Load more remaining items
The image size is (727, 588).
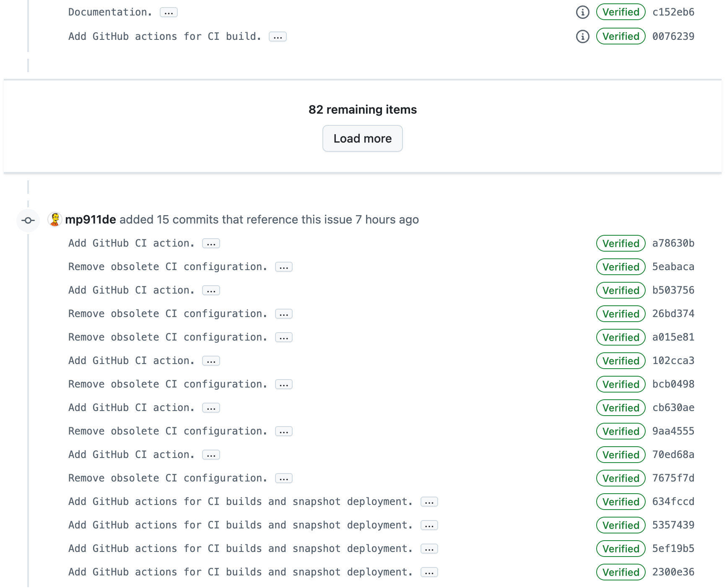(x=362, y=138)
